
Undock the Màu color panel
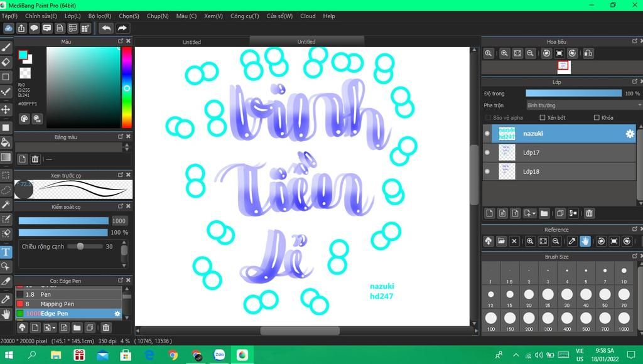121,41
